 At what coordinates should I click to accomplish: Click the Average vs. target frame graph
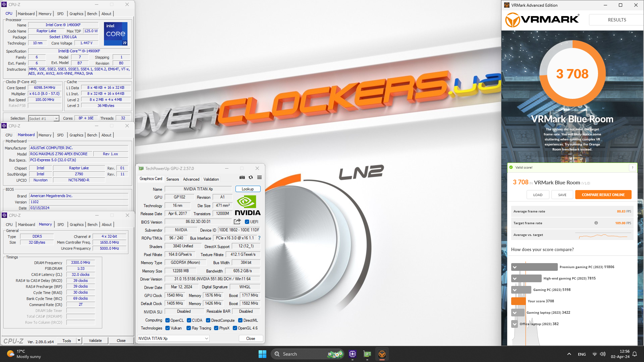pos(603,236)
